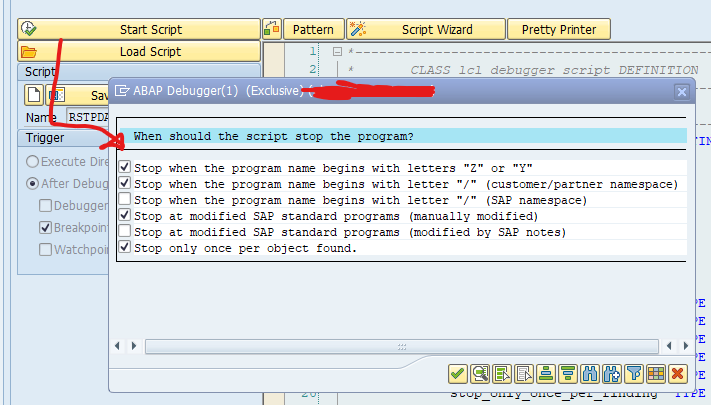Confirm dialog with green checkmark icon

[458, 374]
